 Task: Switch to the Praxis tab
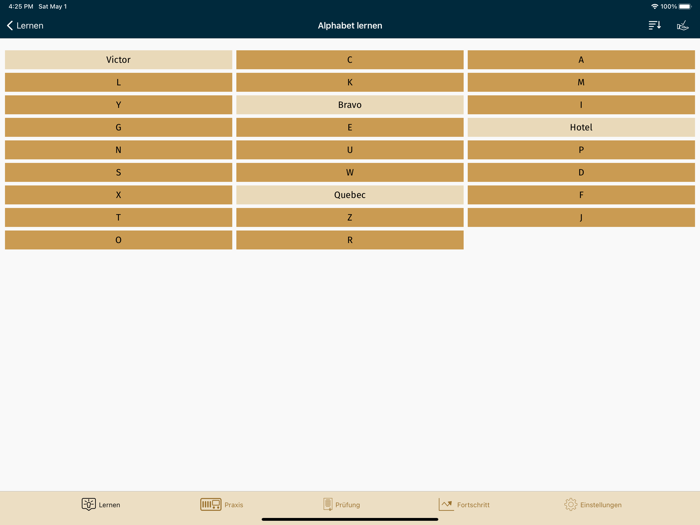click(x=221, y=504)
